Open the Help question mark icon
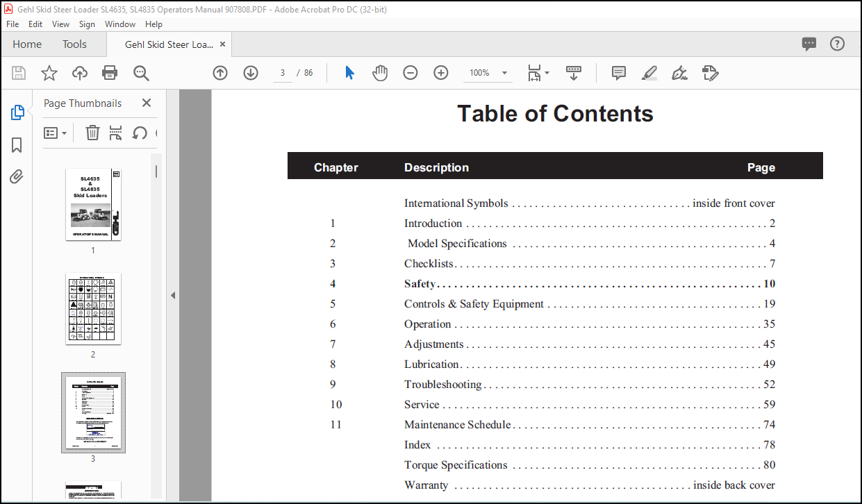 tap(838, 44)
